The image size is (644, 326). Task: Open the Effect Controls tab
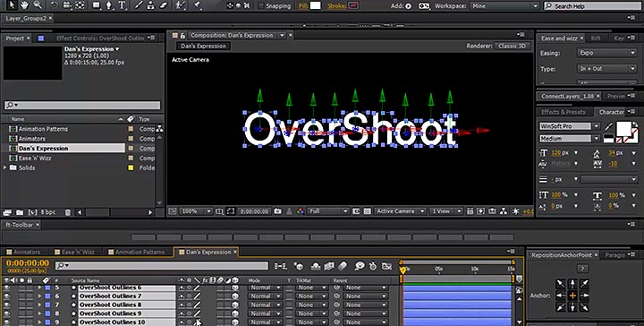[x=100, y=39]
